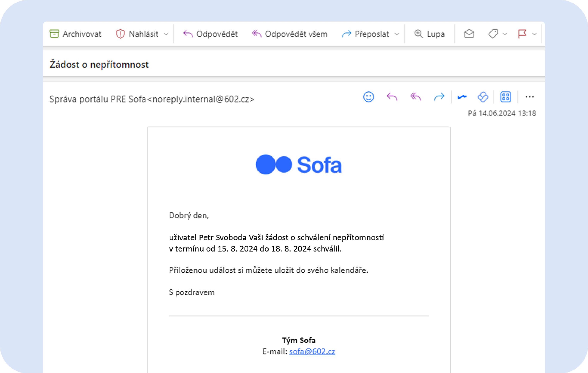Add a reaction with smiley icon

click(x=368, y=97)
